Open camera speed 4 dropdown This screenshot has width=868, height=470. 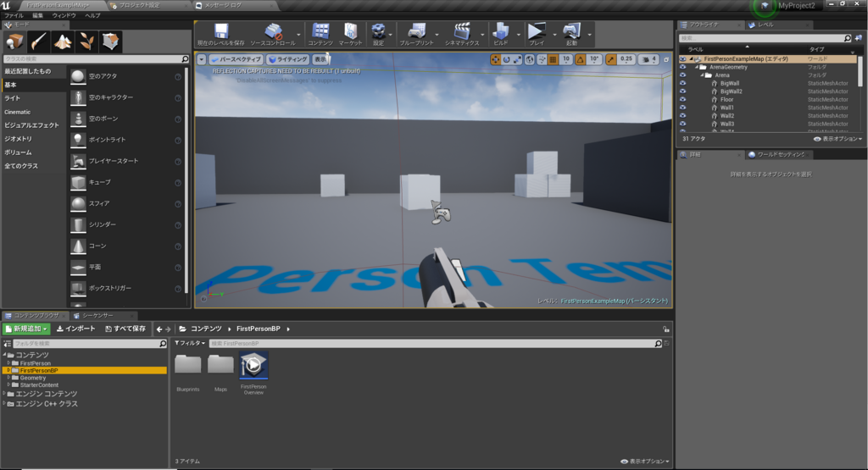click(648, 59)
